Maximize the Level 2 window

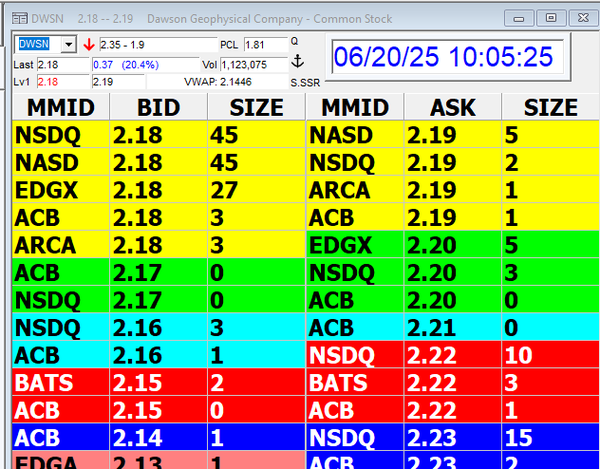tap(548, 19)
